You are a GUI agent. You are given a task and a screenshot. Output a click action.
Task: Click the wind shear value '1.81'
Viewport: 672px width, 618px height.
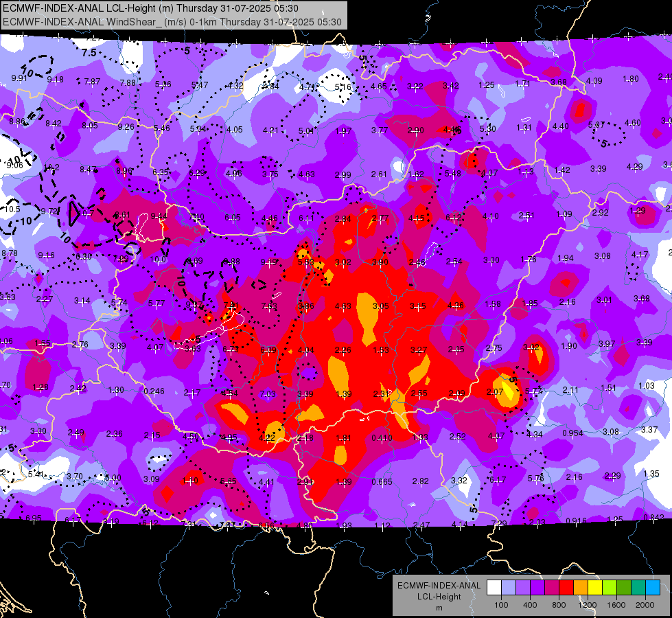pos(344,438)
